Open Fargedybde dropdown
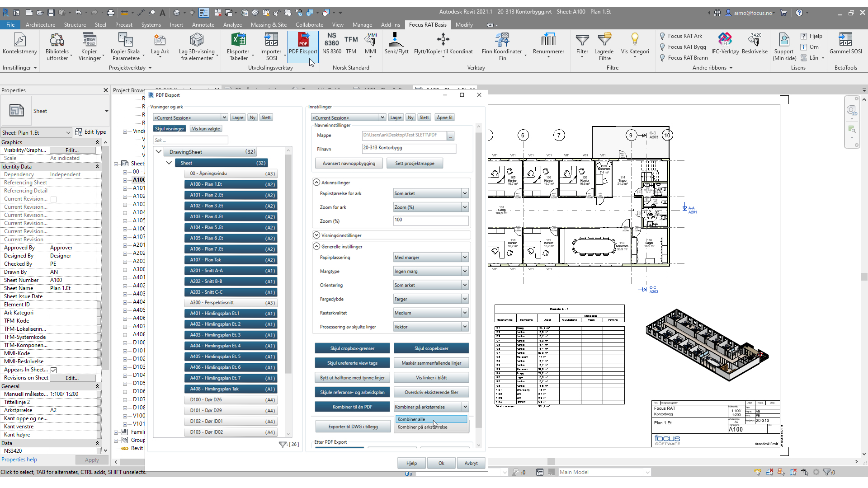This screenshot has height=488, width=868. tap(431, 299)
